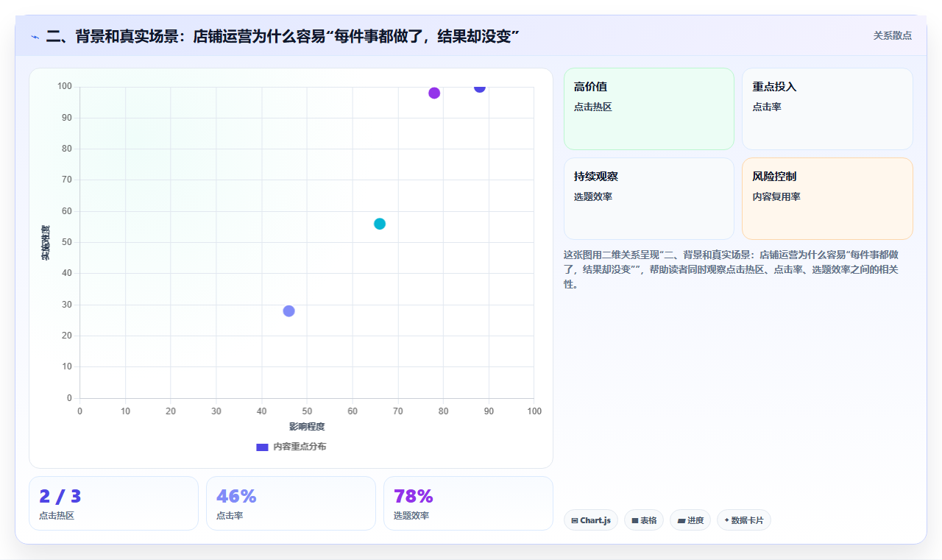Click the 关系散点 label in header
Screen dimensions: 942x560
[893, 35]
